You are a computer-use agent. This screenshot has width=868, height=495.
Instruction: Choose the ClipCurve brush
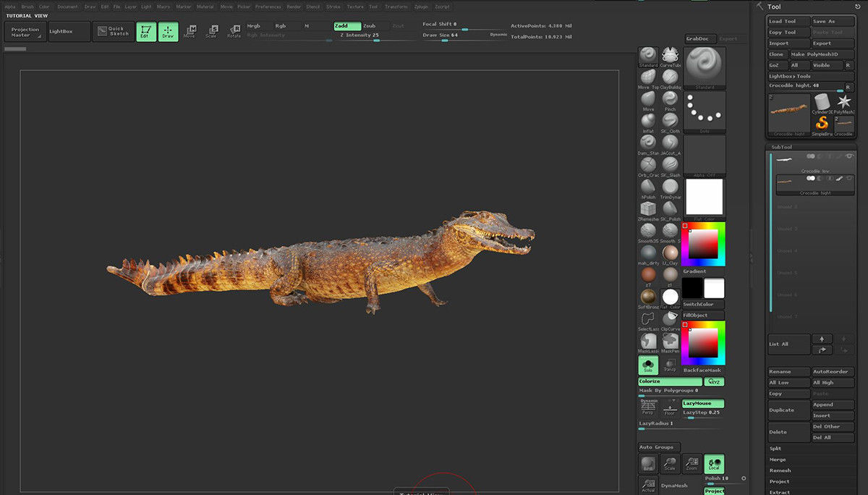pos(671,319)
